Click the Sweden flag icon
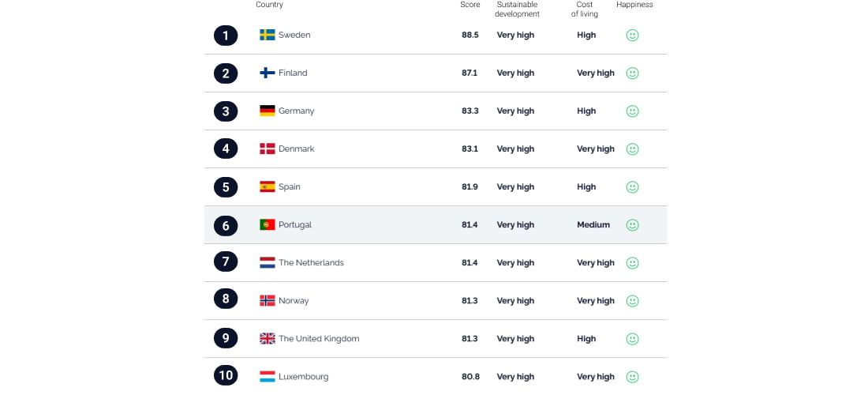868x395 pixels. (268, 35)
